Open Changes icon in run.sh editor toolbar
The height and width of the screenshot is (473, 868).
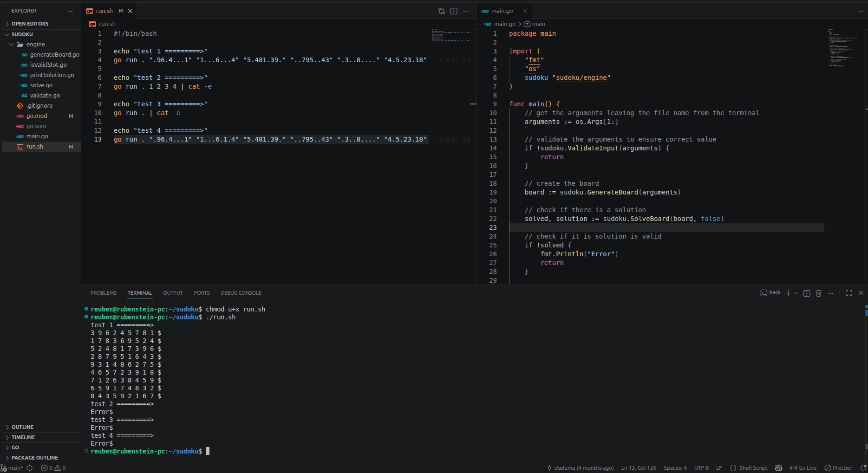click(442, 11)
